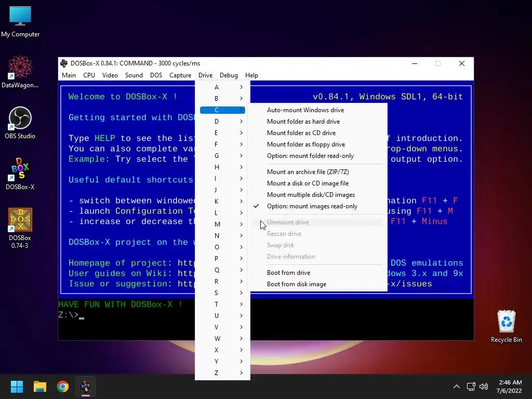Expand drive K submenu

[x=222, y=201]
